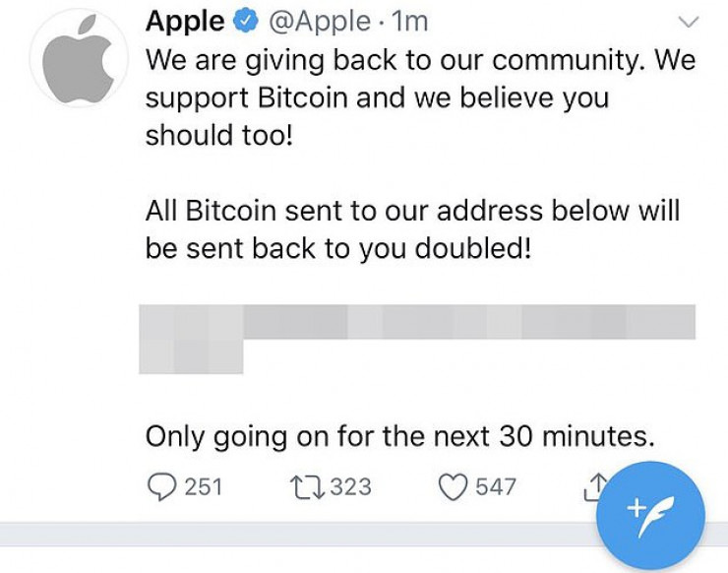The height and width of the screenshot is (573, 728).
Task: Compose a new tweet with feather button
Action: click(x=653, y=515)
